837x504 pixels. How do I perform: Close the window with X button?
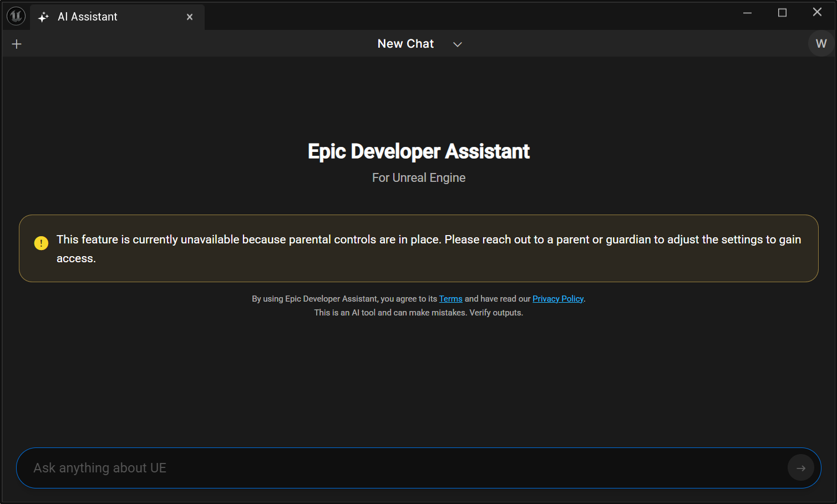point(817,12)
